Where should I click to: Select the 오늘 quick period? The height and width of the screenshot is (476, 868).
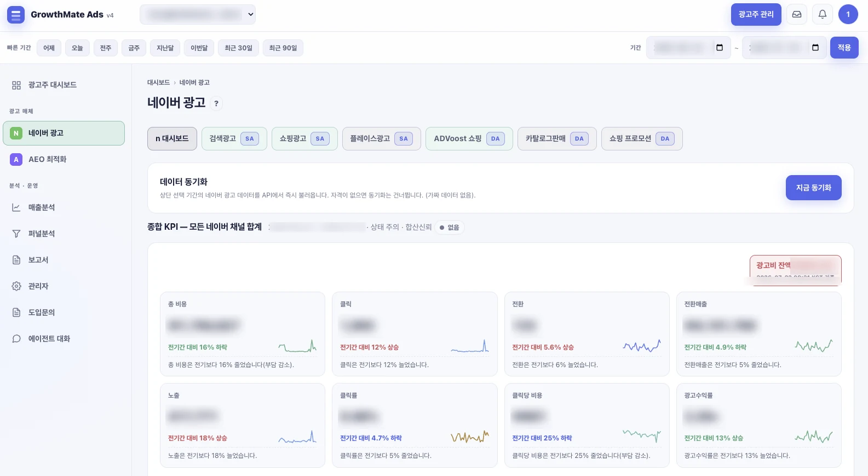click(77, 48)
